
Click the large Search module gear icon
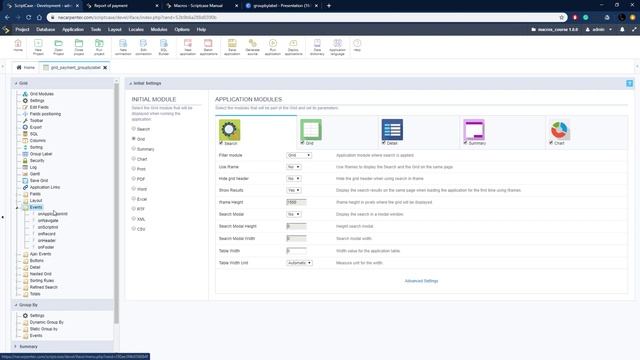(x=229, y=130)
